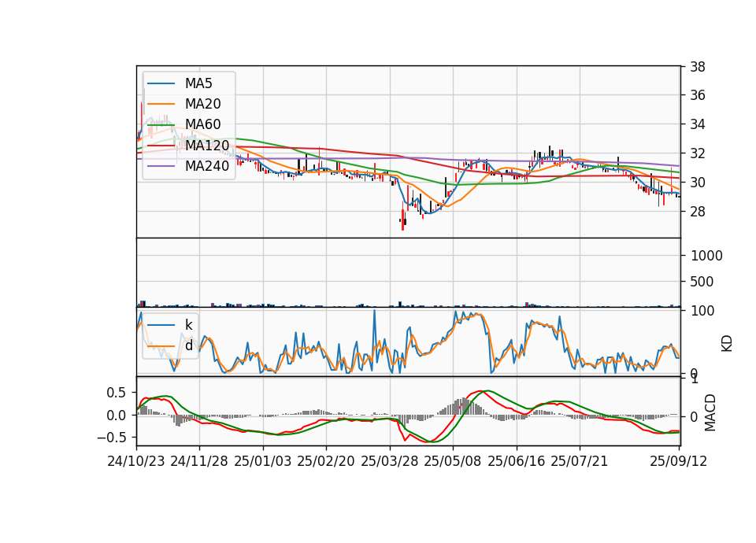
Task: Click the purple MA240 legend line sample
Action: 161,166
